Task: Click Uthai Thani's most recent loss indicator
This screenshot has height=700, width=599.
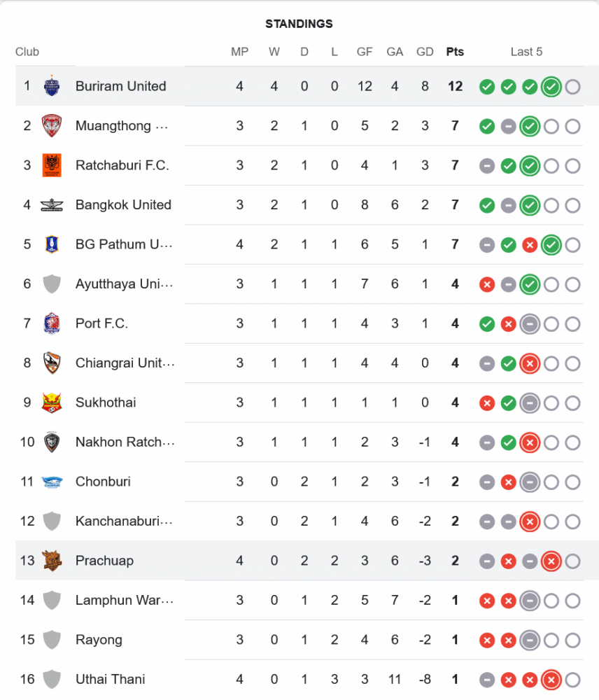Action: click(x=551, y=680)
